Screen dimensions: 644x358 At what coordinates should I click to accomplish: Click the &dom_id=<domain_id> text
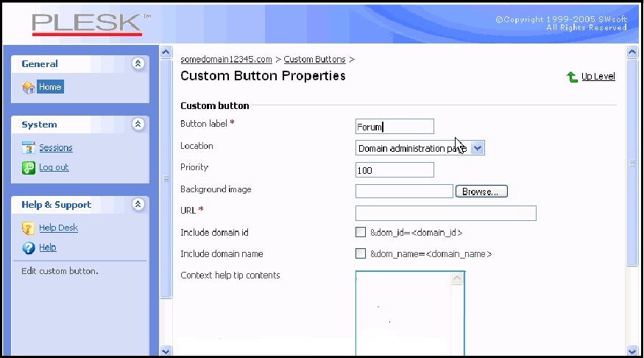coord(416,233)
